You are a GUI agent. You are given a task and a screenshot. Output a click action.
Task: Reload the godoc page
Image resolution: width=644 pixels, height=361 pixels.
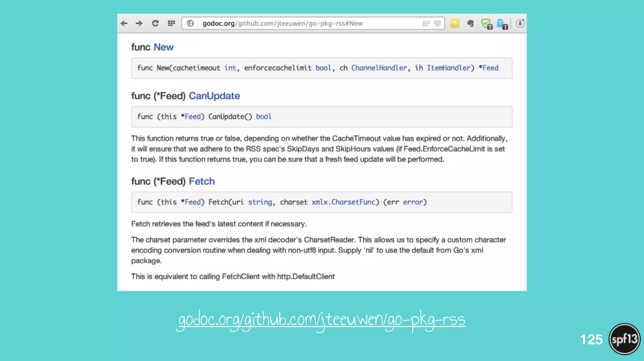tap(155, 23)
